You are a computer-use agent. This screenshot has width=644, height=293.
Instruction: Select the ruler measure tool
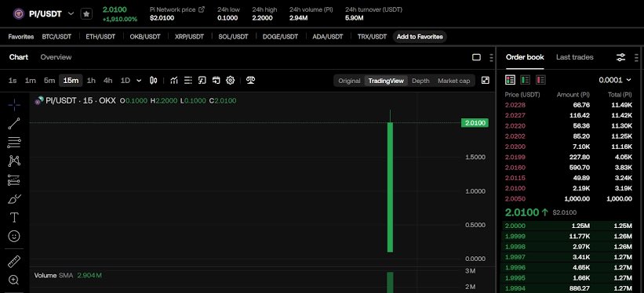(14, 262)
